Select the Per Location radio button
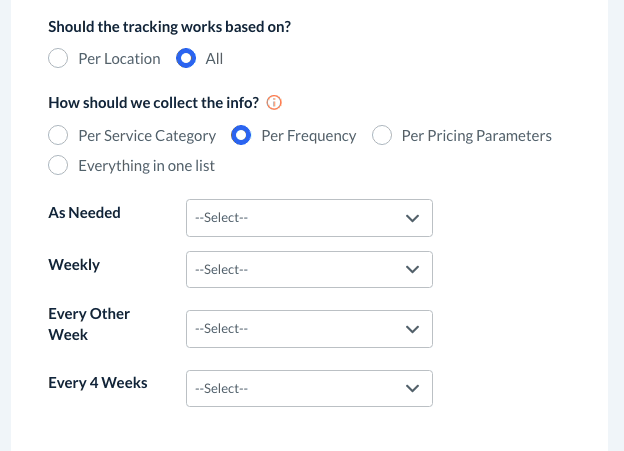Image resolution: width=624 pixels, height=451 pixels. 58,58
